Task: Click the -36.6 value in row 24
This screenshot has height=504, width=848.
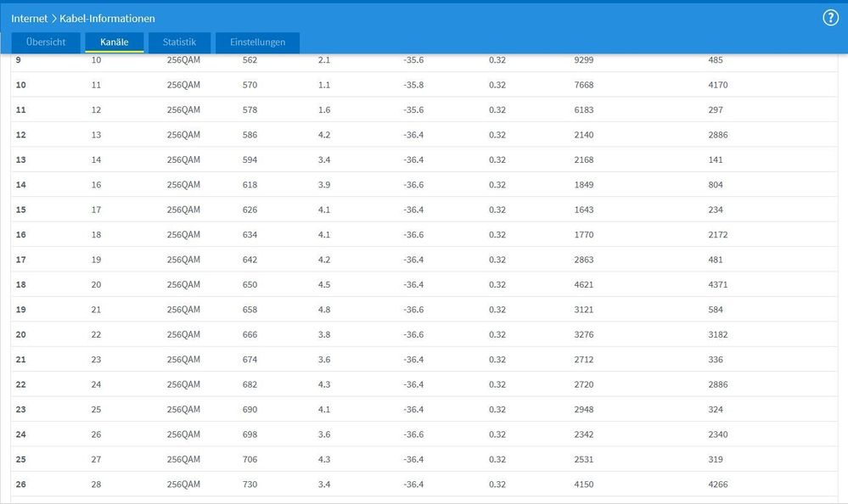Action: coord(413,434)
